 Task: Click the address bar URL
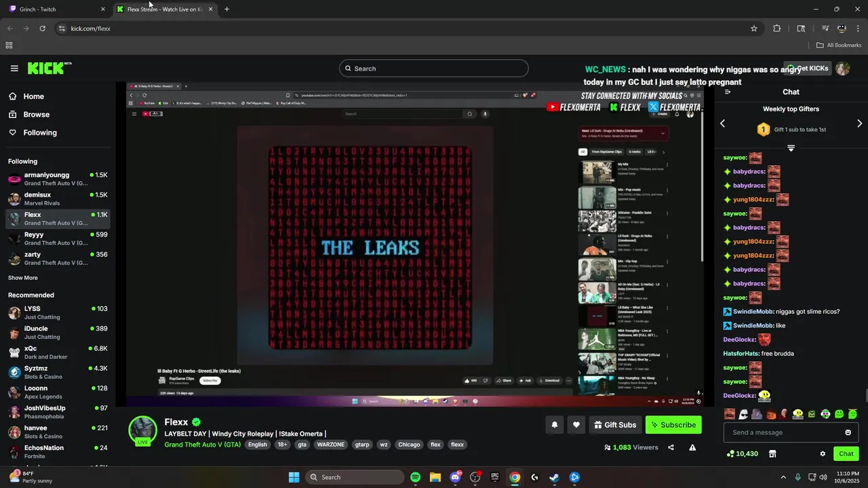pyautogui.click(x=91, y=28)
